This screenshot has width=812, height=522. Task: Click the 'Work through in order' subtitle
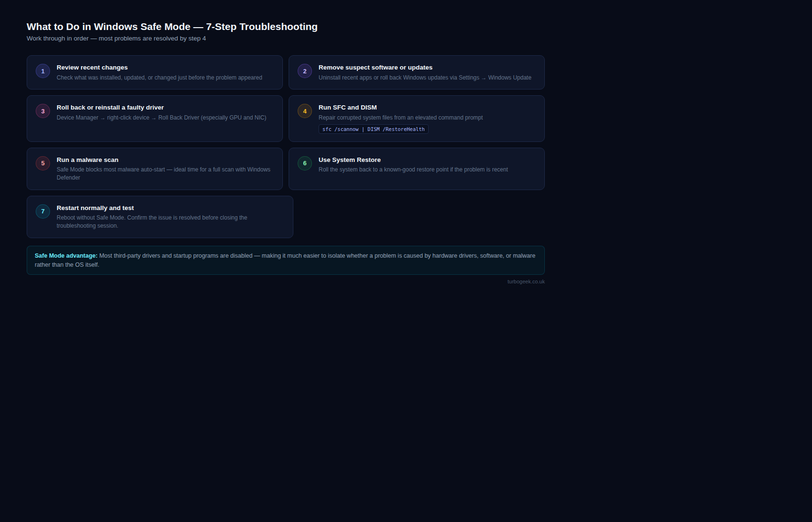tap(116, 39)
